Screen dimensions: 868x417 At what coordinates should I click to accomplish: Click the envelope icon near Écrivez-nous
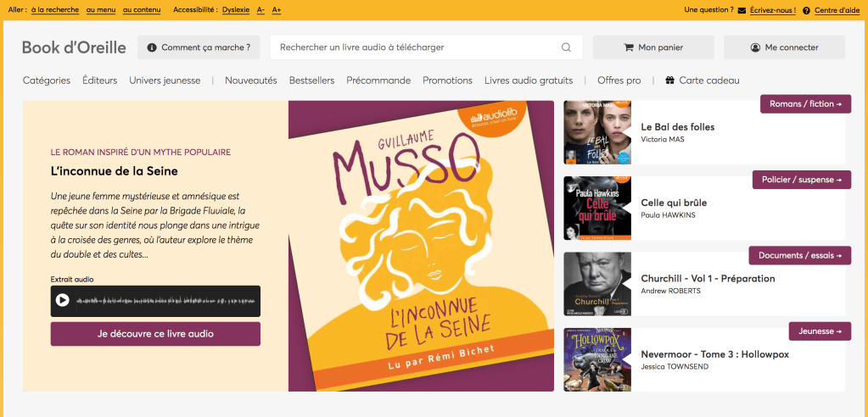pyautogui.click(x=742, y=10)
